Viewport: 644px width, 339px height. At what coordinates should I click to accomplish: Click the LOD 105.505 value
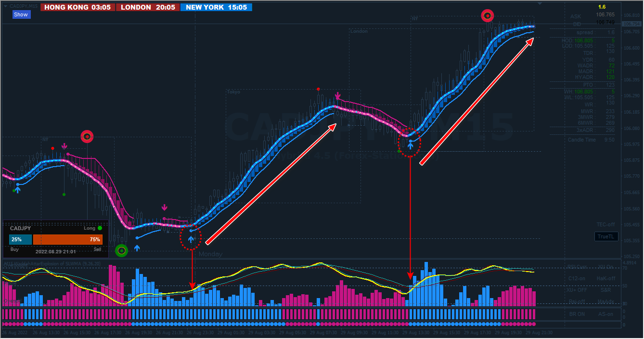584,46
